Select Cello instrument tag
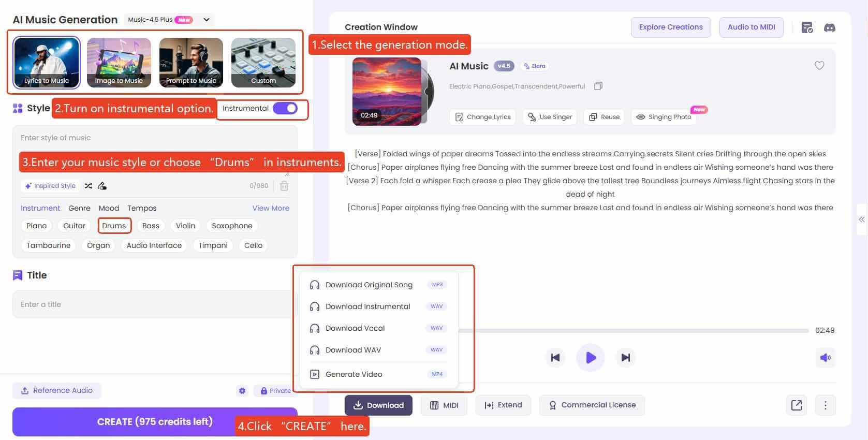 [253, 245]
